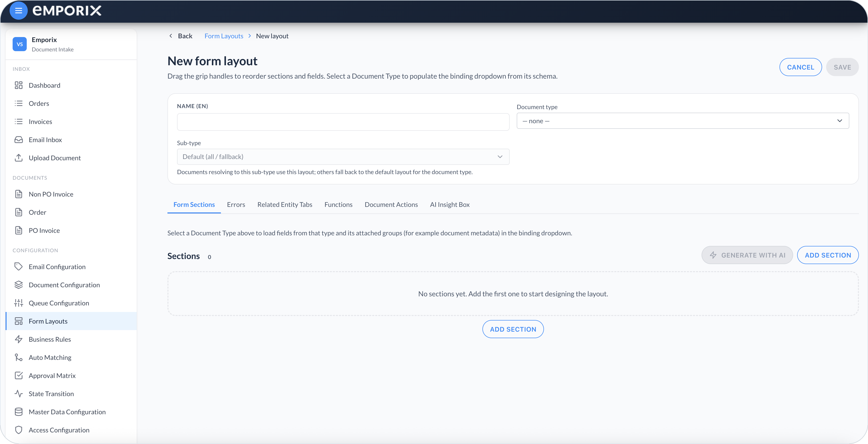The height and width of the screenshot is (444, 868).
Task: Click the Cancel button
Action: click(x=801, y=67)
